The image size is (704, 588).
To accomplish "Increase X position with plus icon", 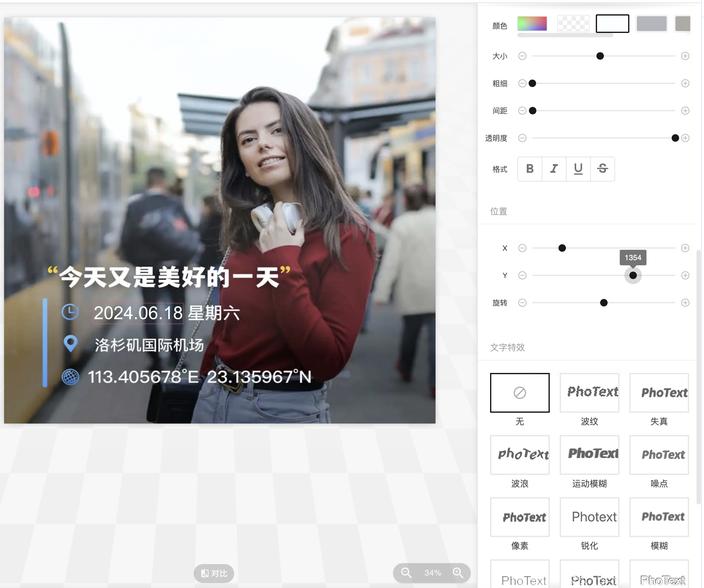I will pos(685,248).
